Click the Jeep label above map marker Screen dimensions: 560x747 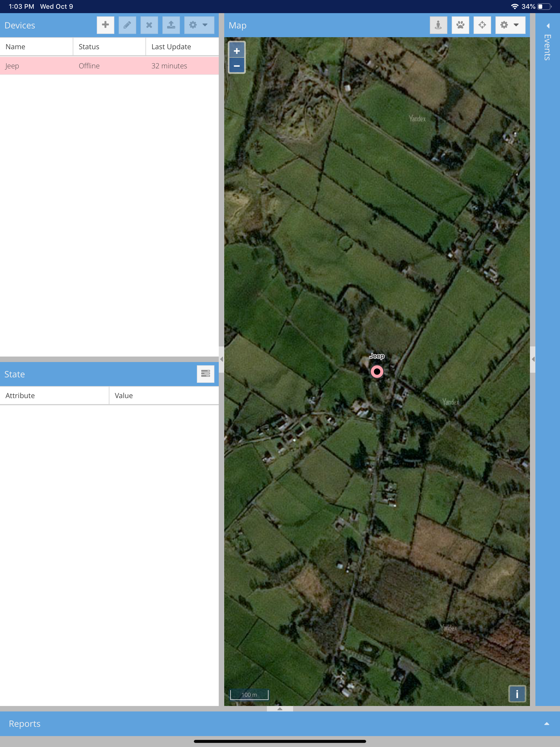[377, 356]
